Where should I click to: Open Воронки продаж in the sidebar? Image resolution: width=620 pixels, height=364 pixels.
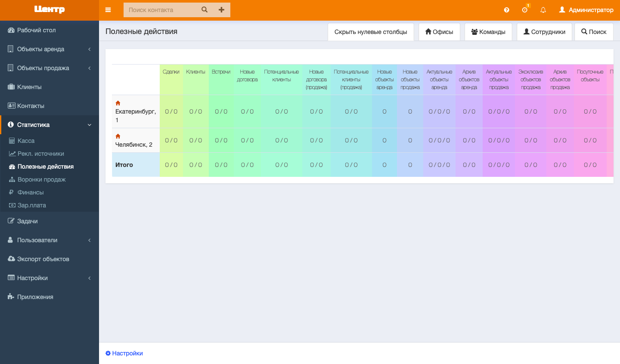[41, 179]
